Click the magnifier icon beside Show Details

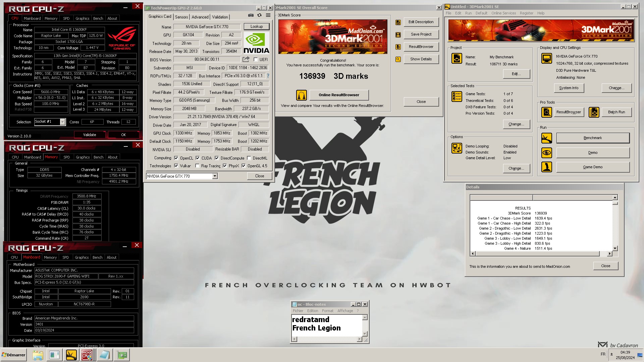pos(398,59)
